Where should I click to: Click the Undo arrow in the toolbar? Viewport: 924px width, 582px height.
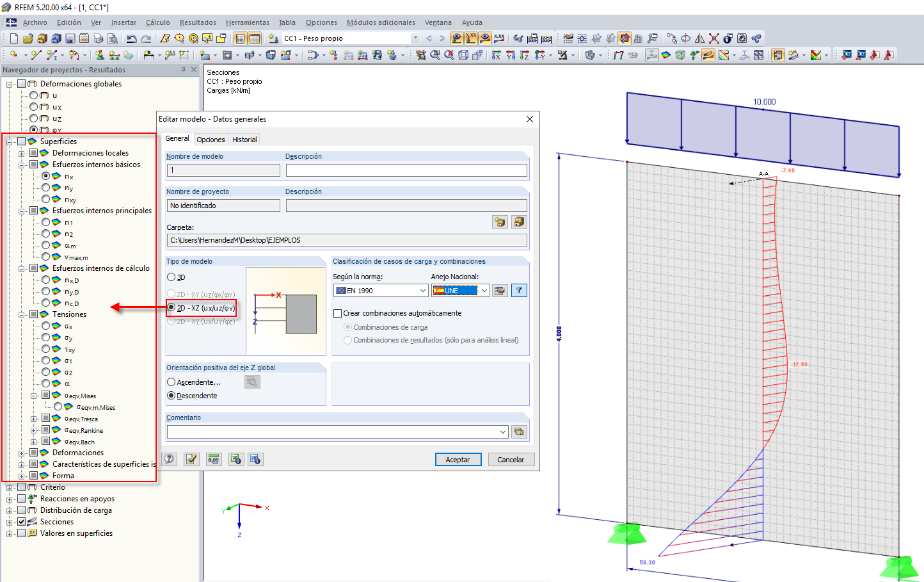click(131, 38)
